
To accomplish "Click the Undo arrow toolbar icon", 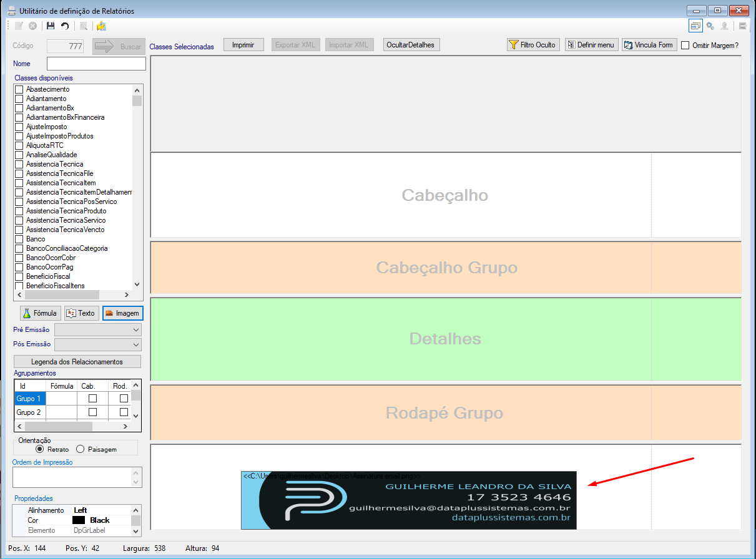I will click(x=65, y=26).
